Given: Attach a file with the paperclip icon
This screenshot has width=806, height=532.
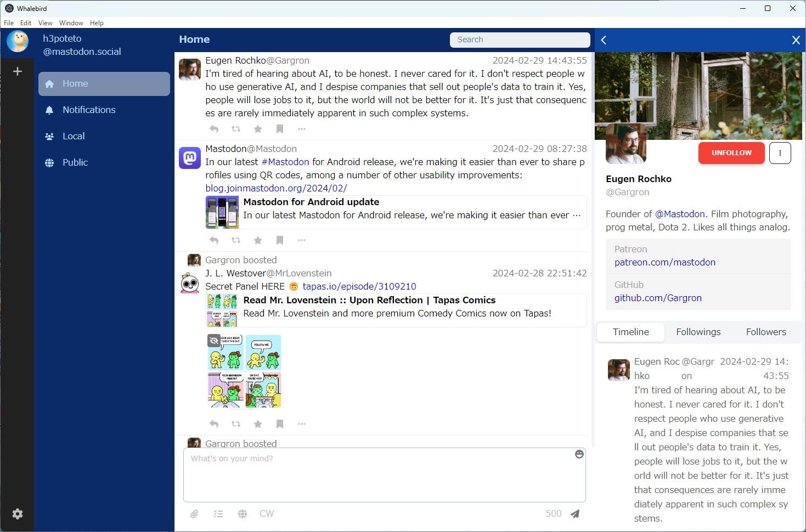Looking at the screenshot, I should pos(194,513).
